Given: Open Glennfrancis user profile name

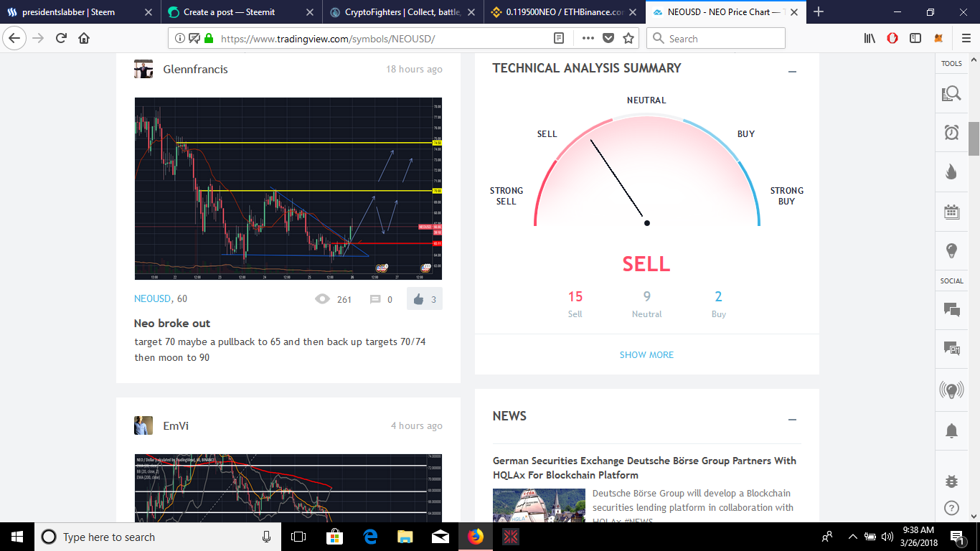Looking at the screenshot, I should pos(195,70).
